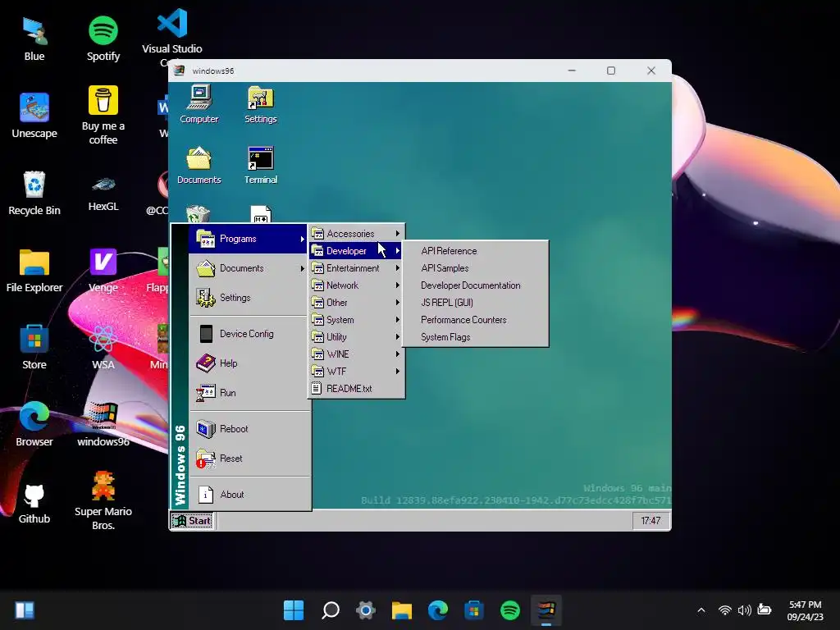This screenshot has height=630, width=840.
Task: Expand the Network program folder
Action: click(x=356, y=285)
